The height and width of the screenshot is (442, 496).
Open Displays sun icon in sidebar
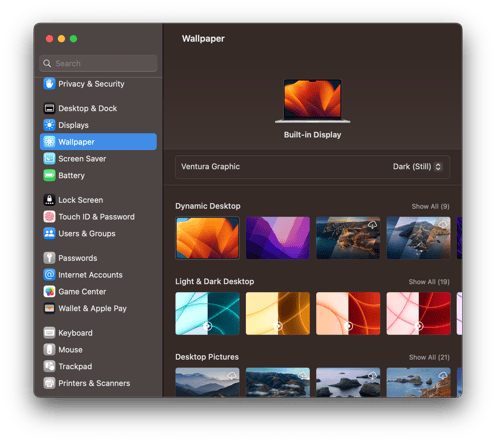[x=49, y=125]
